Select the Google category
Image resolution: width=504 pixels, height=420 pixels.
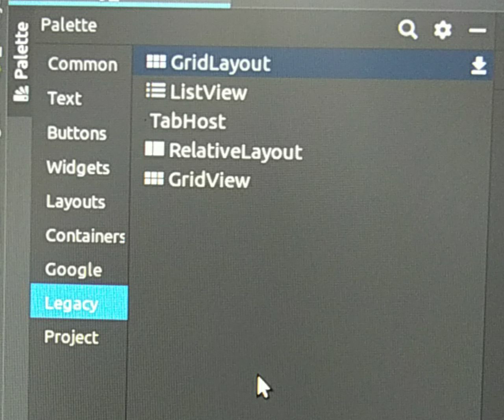pyautogui.click(x=74, y=270)
